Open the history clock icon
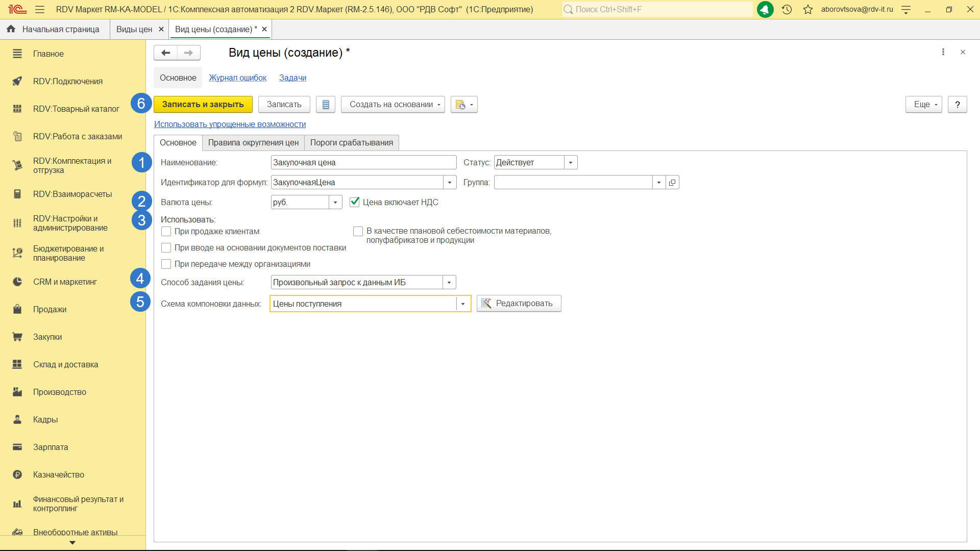Viewport: 980px width, 551px height. pyautogui.click(x=787, y=9)
